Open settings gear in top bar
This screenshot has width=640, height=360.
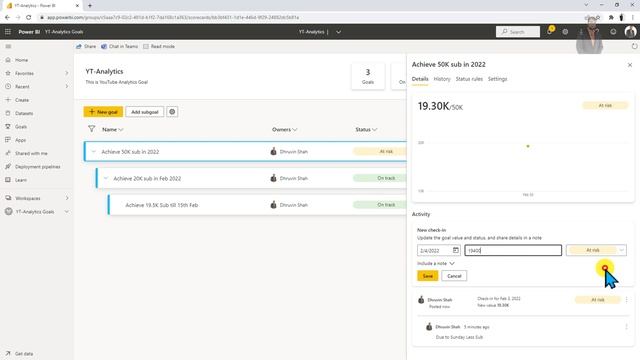tap(565, 31)
